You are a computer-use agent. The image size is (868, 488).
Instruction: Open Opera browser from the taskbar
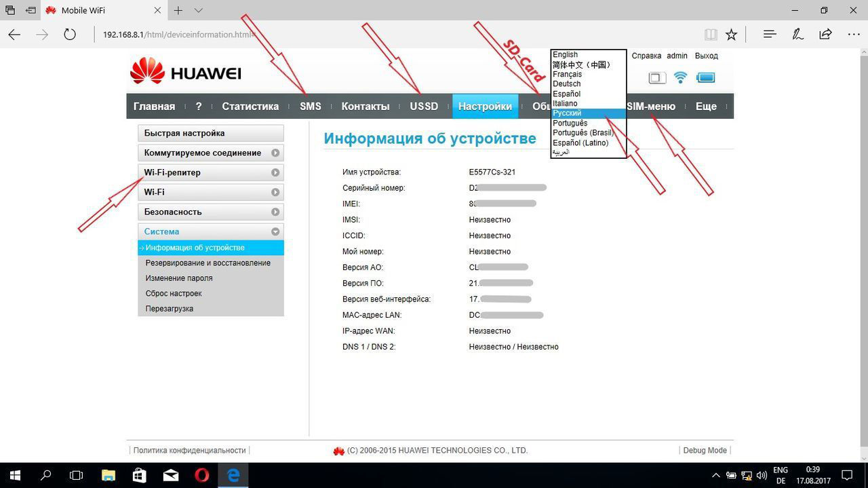pos(201,475)
